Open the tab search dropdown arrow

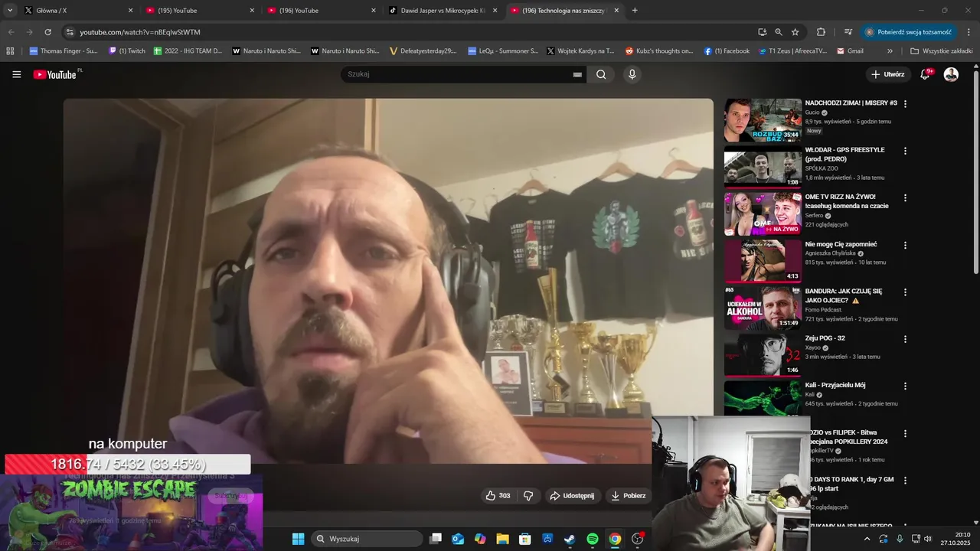(x=10, y=11)
